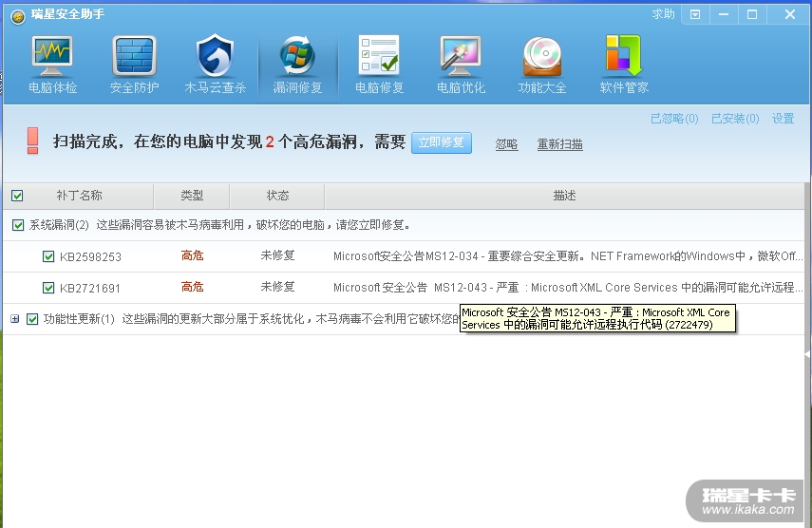Viewport: 812px width, 528px height.
Task: Click the 高危 label on KB2721691 row
Action: coord(192,287)
